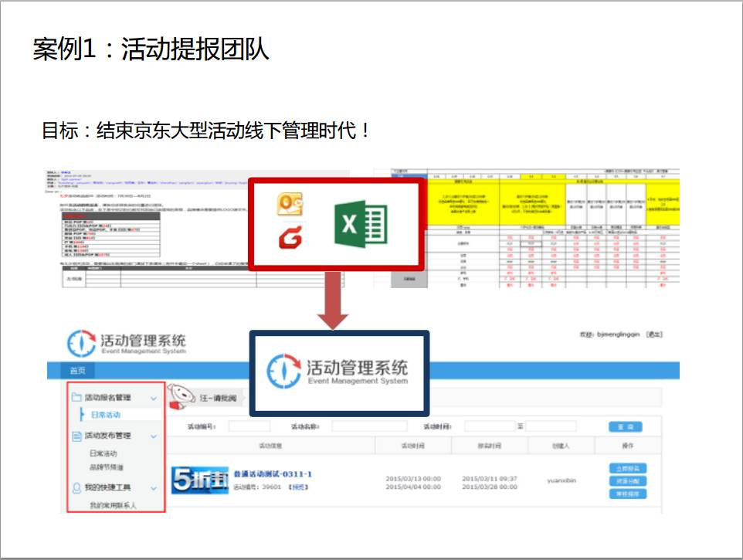The height and width of the screenshot is (560, 743).
Task: Select the creator name yuanxibin
Action: pos(561,480)
